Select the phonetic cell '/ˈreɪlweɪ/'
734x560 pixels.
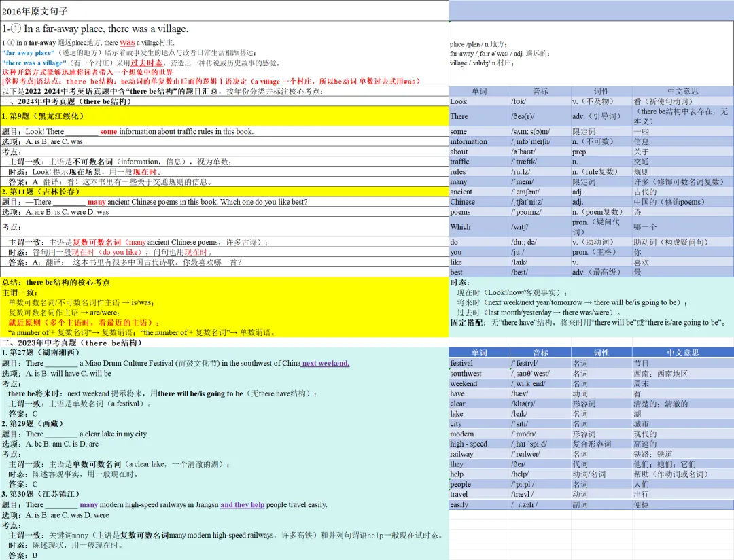541,454
